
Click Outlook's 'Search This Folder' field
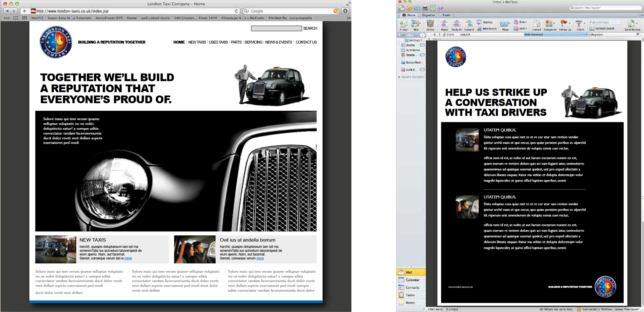(605, 8)
